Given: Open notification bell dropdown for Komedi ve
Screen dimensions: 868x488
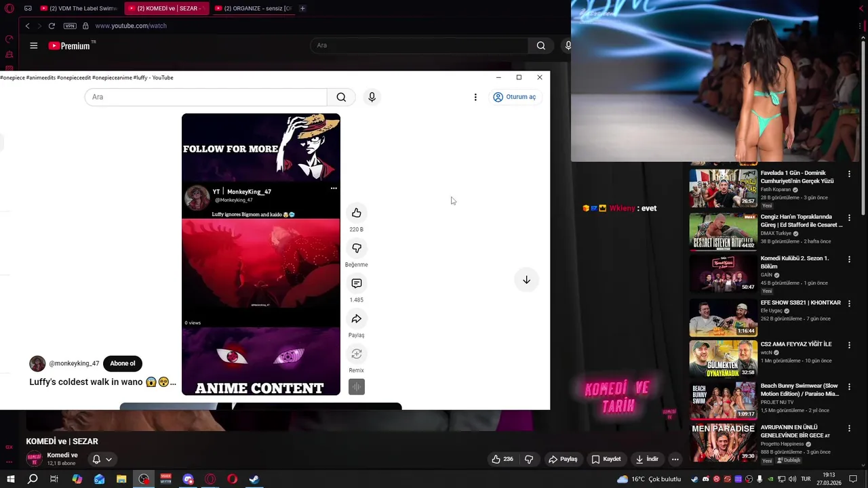Looking at the screenshot, I should tap(102, 460).
